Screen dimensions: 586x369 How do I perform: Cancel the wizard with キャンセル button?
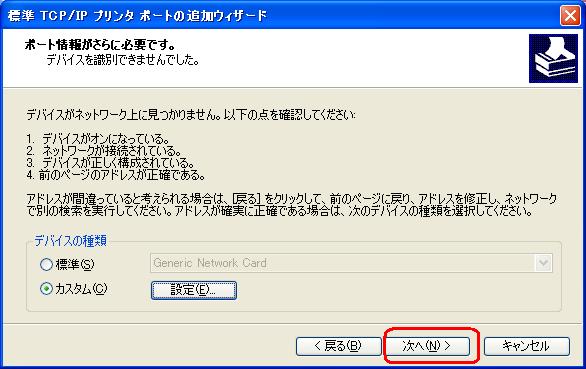pyautogui.click(x=527, y=346)
